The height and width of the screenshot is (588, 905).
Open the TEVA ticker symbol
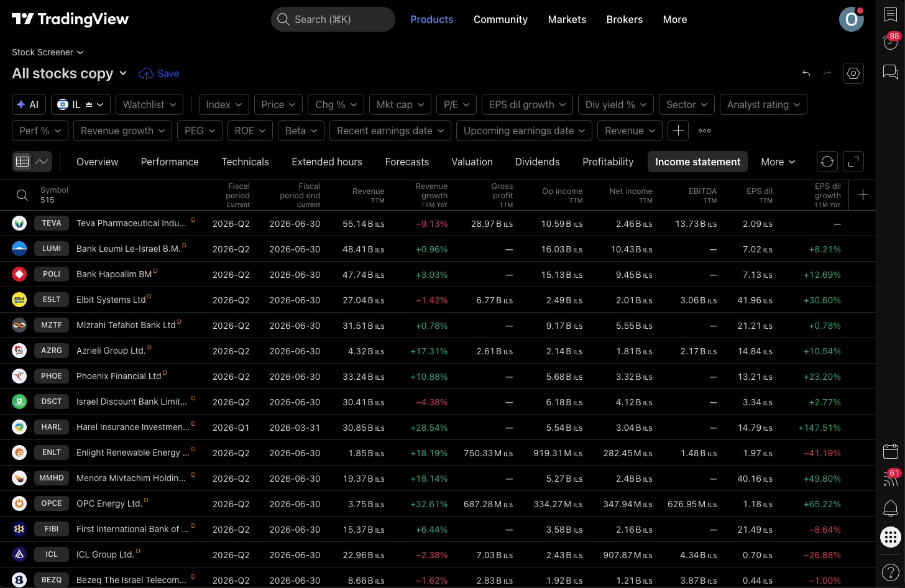(x=52, y=223)
